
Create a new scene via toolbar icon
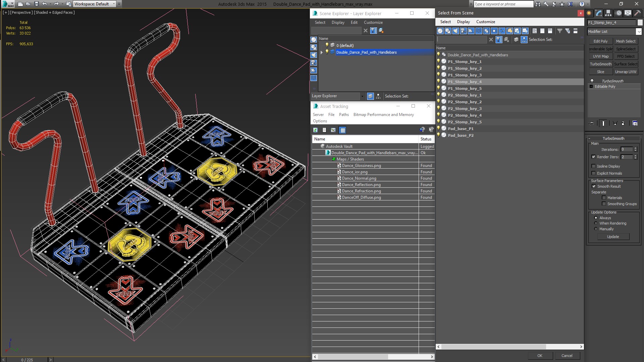20,4
